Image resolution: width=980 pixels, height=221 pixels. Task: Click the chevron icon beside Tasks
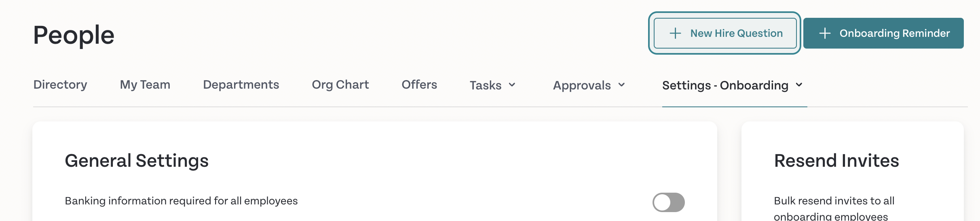[512, 85]
